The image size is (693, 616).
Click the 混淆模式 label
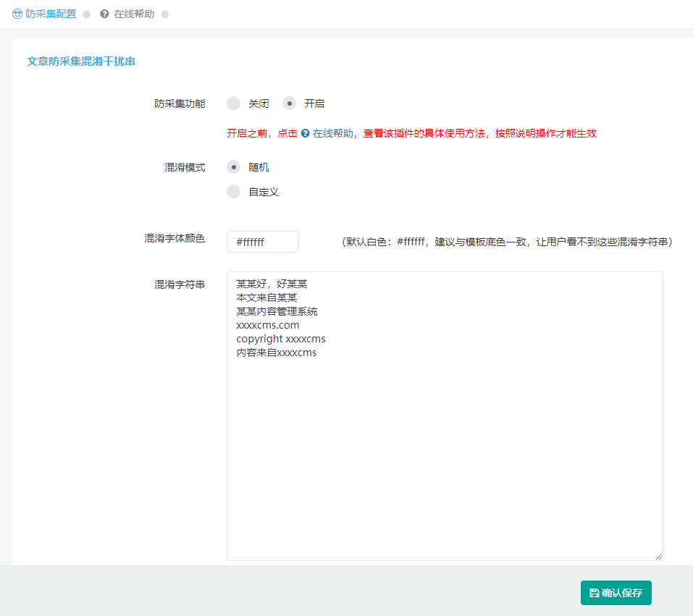pos(185,167)
